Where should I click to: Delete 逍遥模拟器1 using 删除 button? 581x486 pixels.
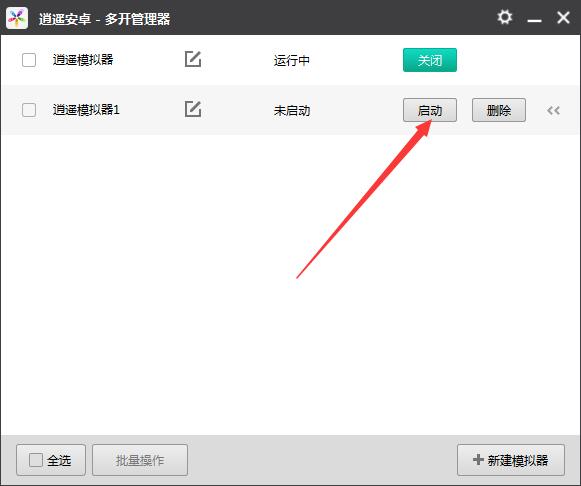pos(499,110)
